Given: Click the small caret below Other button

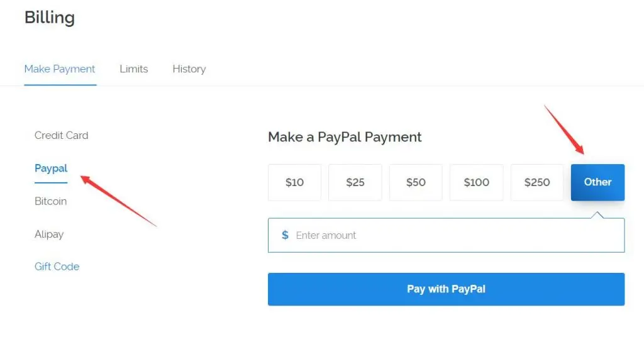Looking at the screenshot, I should pos(597,215).
